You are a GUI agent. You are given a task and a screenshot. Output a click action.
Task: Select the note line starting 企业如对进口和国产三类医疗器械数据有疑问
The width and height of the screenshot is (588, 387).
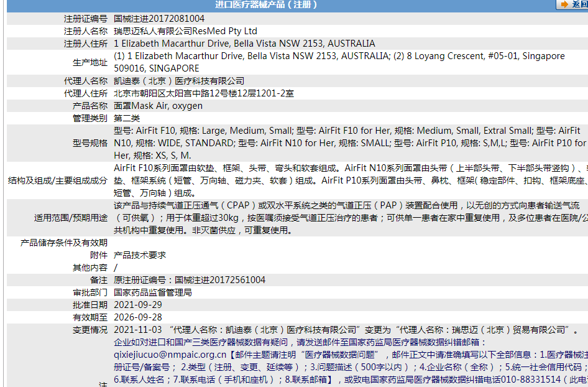[300, 342]
